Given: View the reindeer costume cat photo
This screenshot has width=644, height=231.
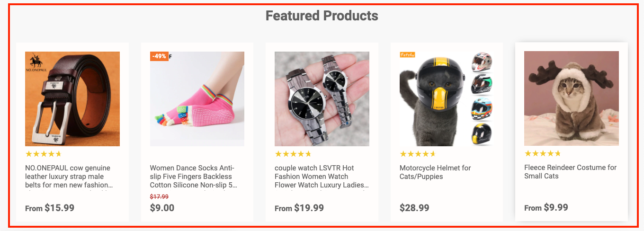Looking at the screenshot, I should coord(572,98).
